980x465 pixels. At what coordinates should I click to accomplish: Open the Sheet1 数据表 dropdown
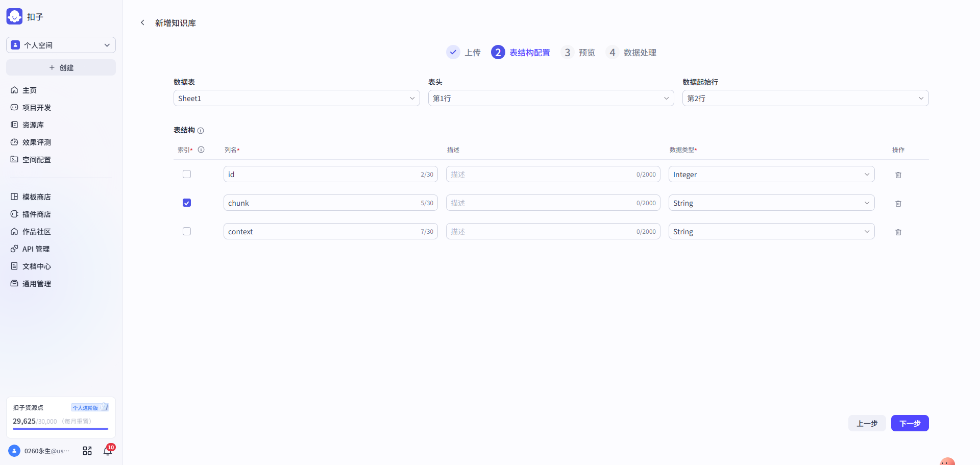point(296,98)
